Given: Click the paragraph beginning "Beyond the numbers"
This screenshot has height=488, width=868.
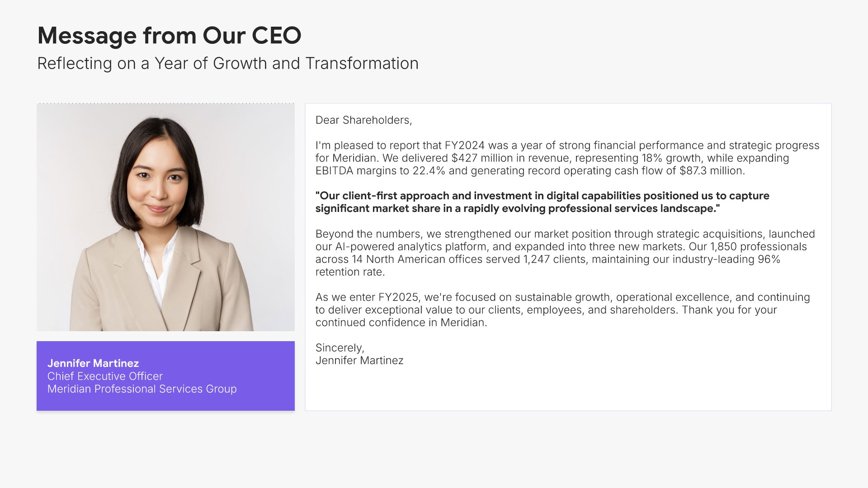Looking at the screenshot, I should tap(565, 253).
